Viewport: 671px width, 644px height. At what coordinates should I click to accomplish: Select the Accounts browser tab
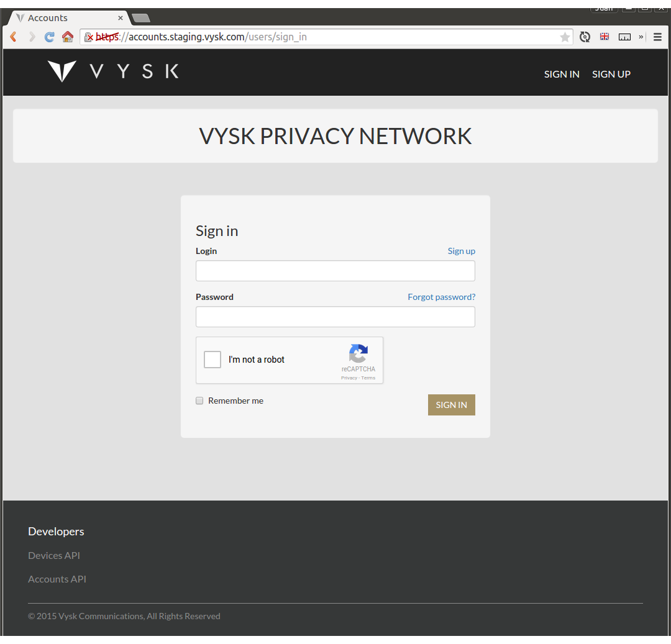click(68, 18)
